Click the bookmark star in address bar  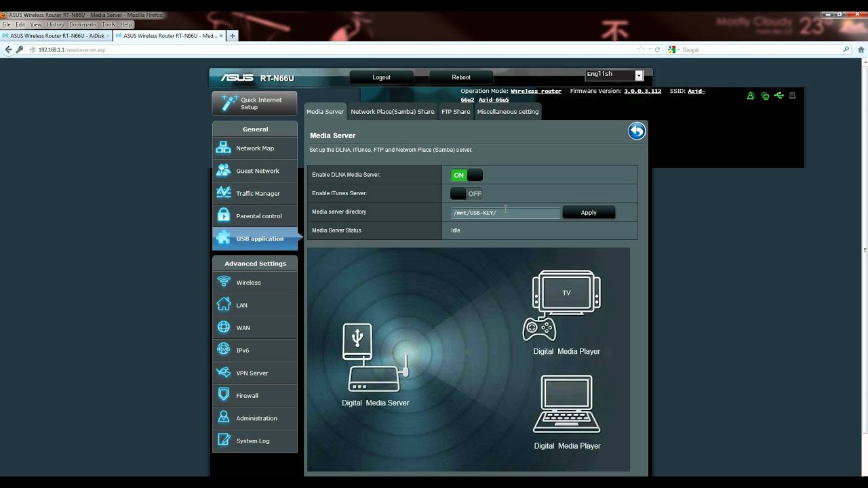[641, 49]
